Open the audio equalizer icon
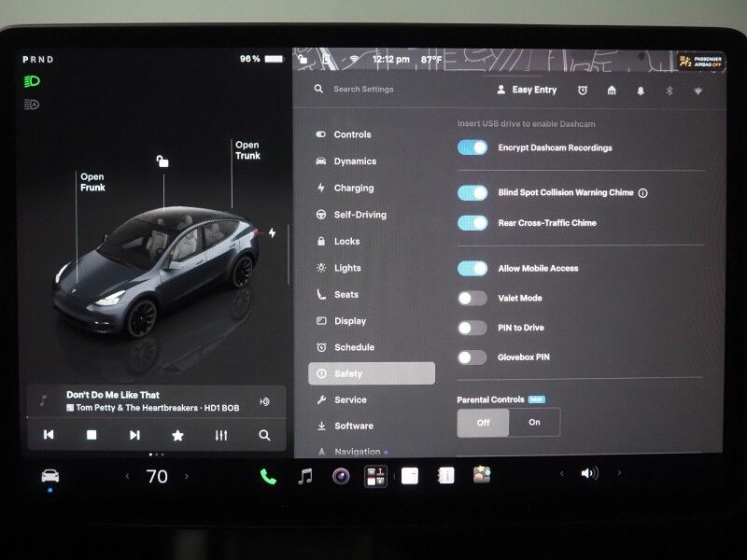 (221, 435)
